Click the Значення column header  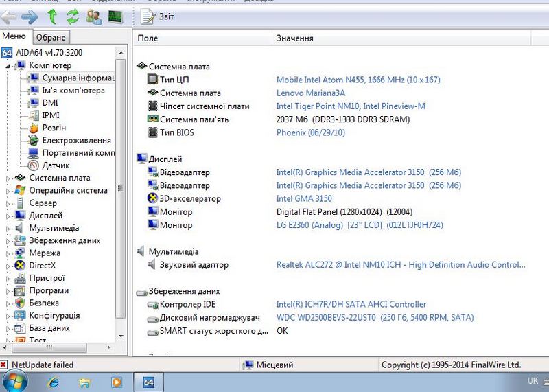coord(295,38)
